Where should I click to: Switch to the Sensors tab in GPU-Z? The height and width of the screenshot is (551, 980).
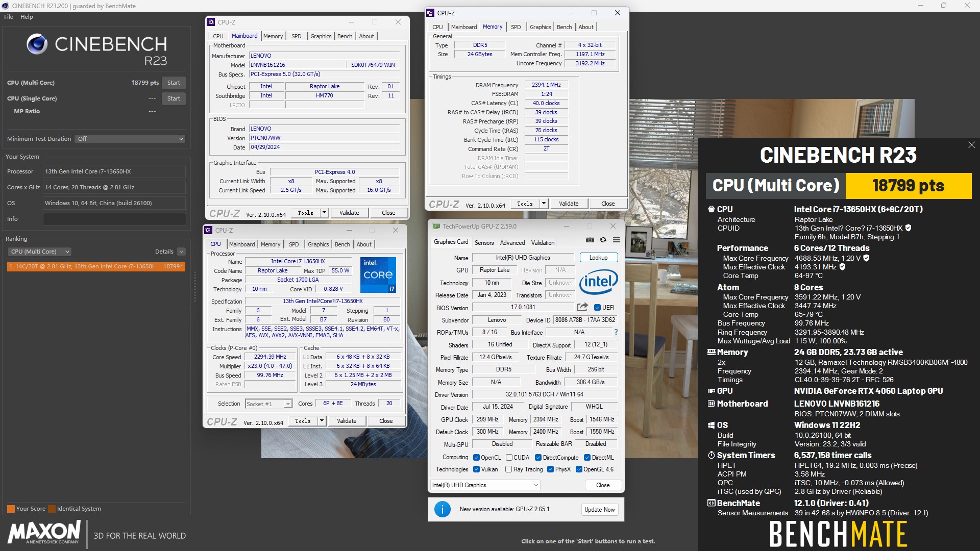(484, 243)
